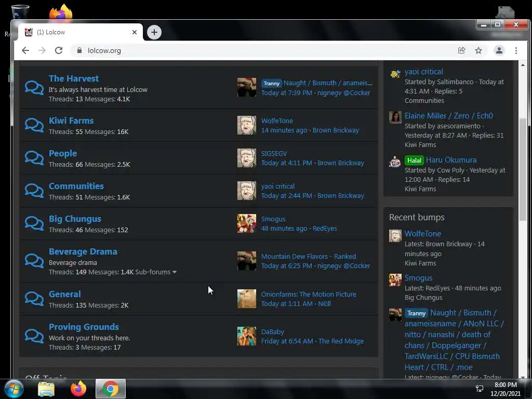Screen dimensions: 532x399
Task: Open RedEyes user link in Big Chungus row
Action: click(x=325, y=229)
